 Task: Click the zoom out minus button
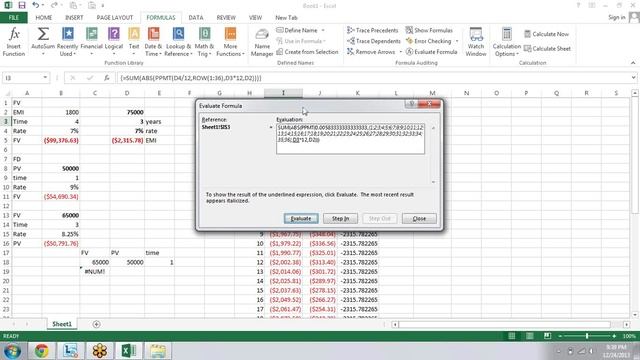click(x=560, y=336)
